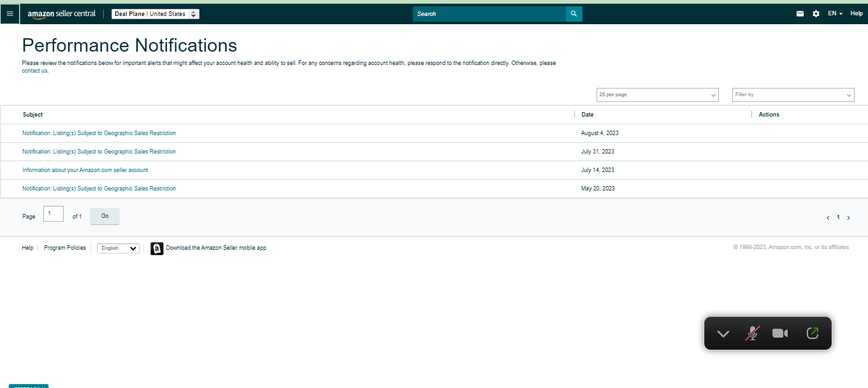
Task: Go to next page arrow
Action: (848, 218)
